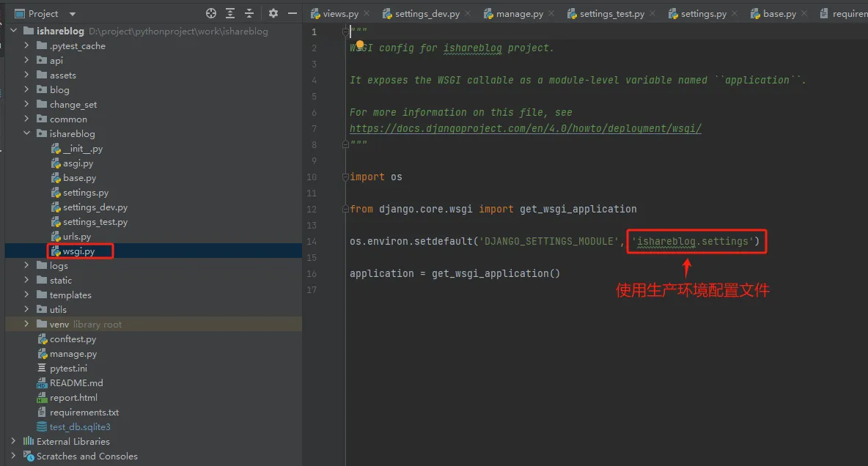Screen dimensions: 868x466
Task: Toggle the docstring fold marker at line 1
Action: tap(346, 32)
